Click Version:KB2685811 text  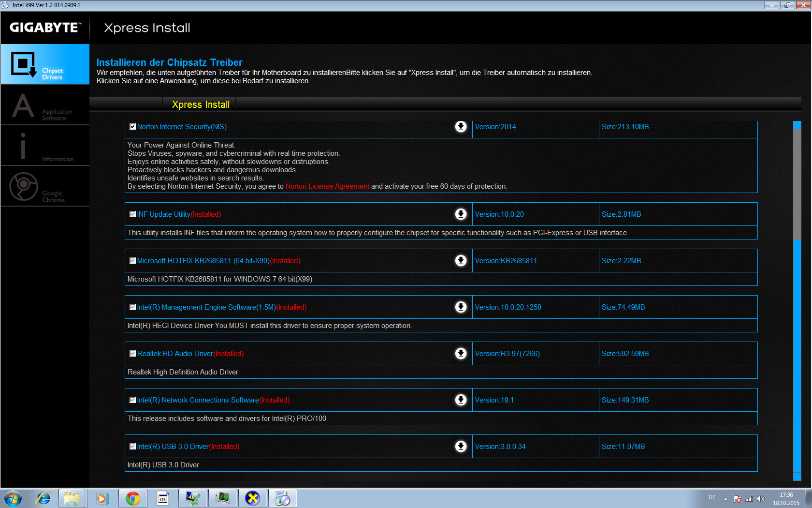[x=506, y=261]
